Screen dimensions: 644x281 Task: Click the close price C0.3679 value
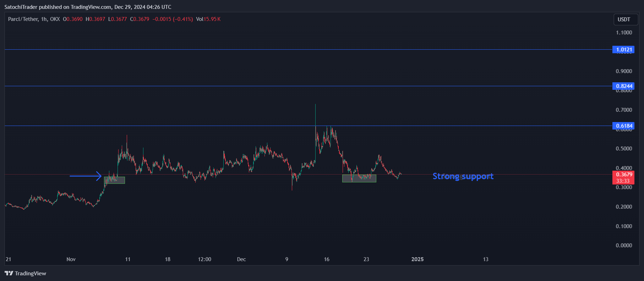(x=140, y=19)
